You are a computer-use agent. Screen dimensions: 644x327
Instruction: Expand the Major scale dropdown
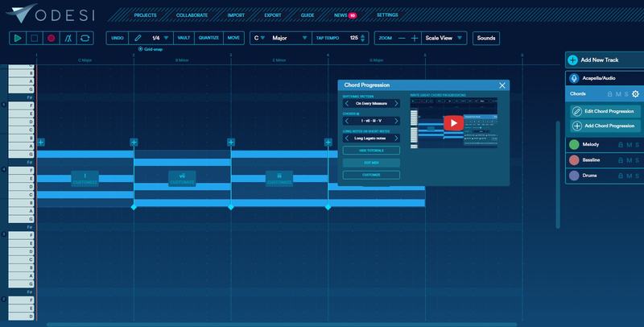(x=304, y=38)
